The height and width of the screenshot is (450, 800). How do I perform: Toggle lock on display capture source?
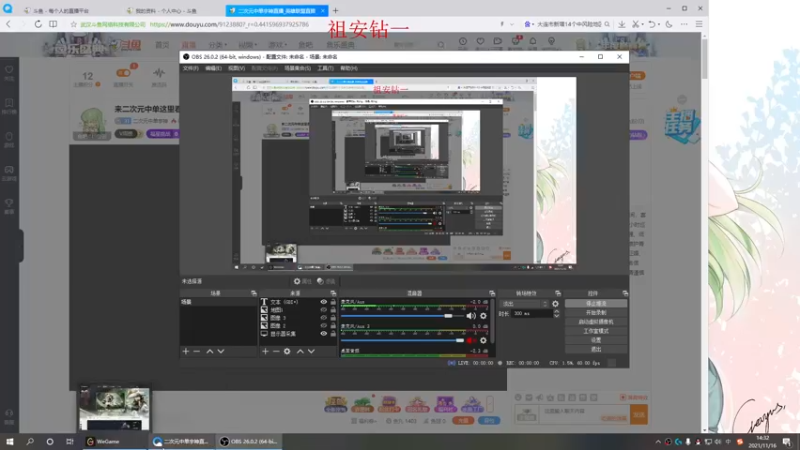point(333,334)
